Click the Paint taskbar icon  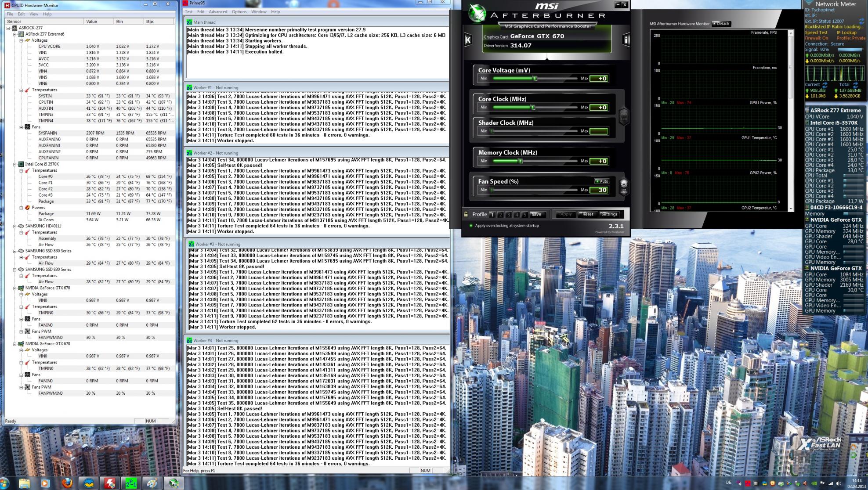coord(152,483)
